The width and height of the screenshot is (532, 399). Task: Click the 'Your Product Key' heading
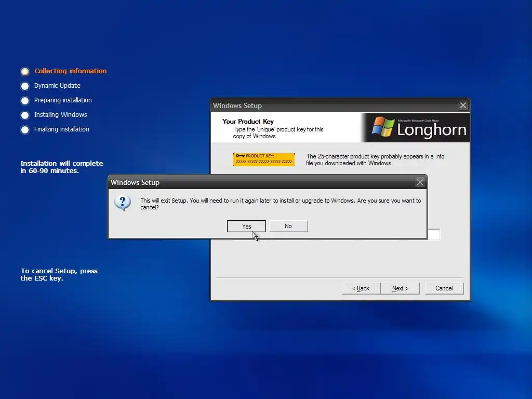(x=248, y=122)
